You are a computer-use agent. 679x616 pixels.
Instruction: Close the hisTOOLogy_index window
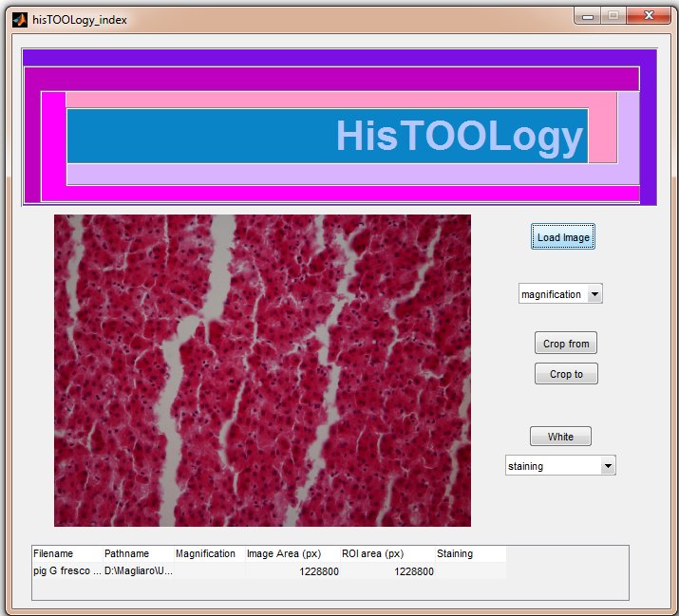[649, 16]
